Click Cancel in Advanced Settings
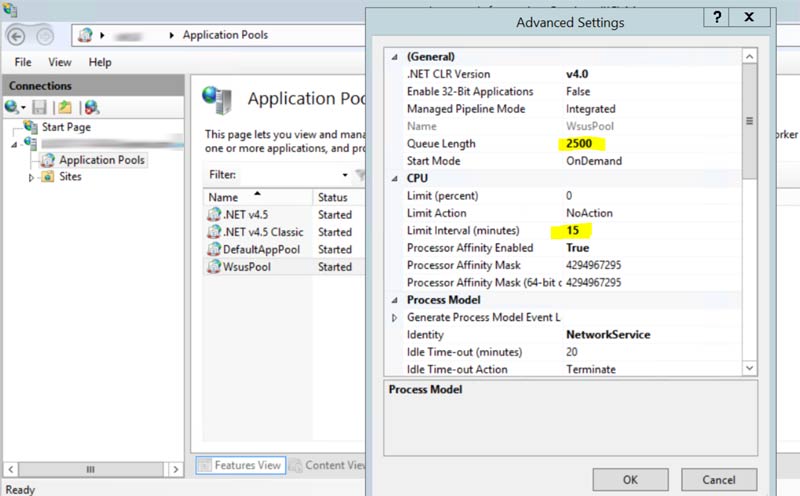 (x=719, y=480)
